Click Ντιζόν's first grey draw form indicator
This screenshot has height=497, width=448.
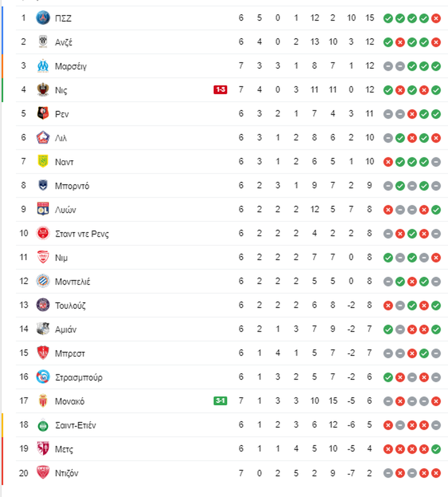coord(388,473)
